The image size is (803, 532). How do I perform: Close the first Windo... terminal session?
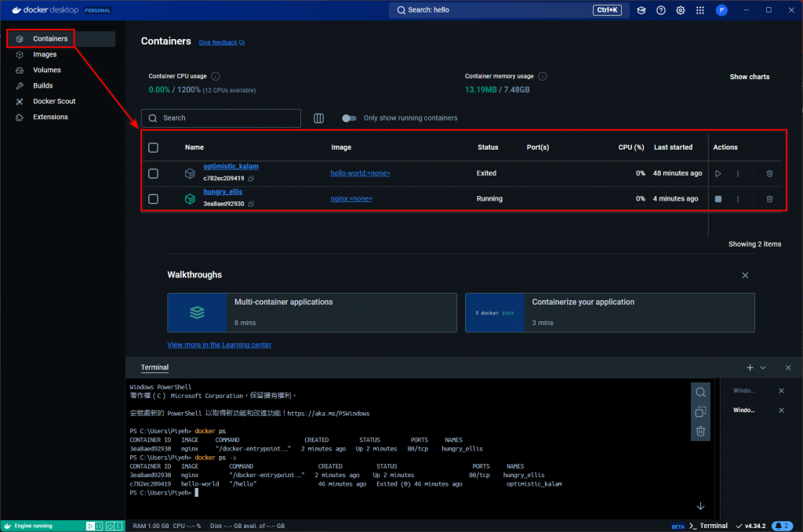[x=782, y=391]
